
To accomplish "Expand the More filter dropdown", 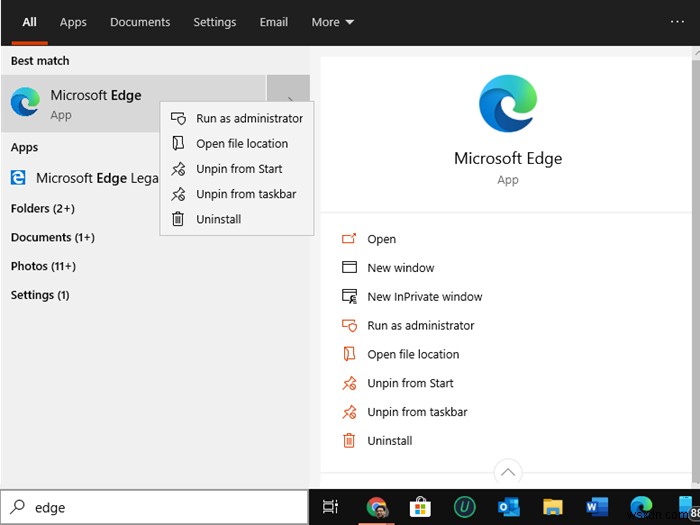I will coord(333,22).
